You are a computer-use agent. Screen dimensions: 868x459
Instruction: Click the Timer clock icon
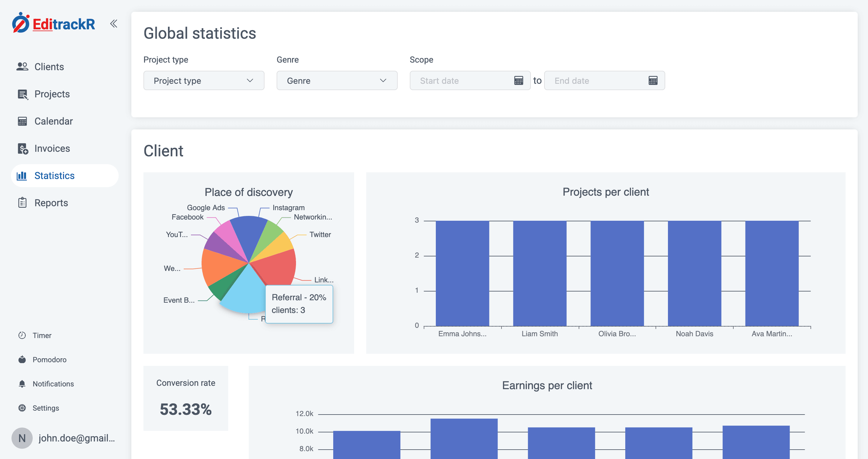(x=22, y=335)
